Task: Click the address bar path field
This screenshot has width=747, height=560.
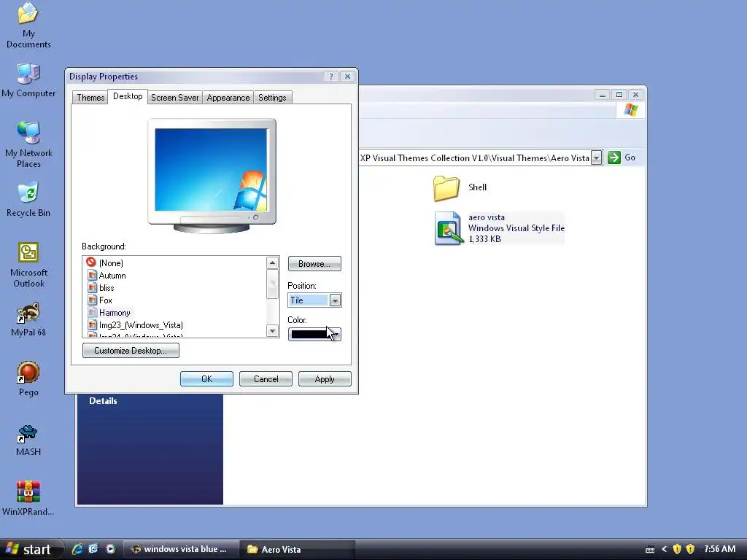Action: 475,157
